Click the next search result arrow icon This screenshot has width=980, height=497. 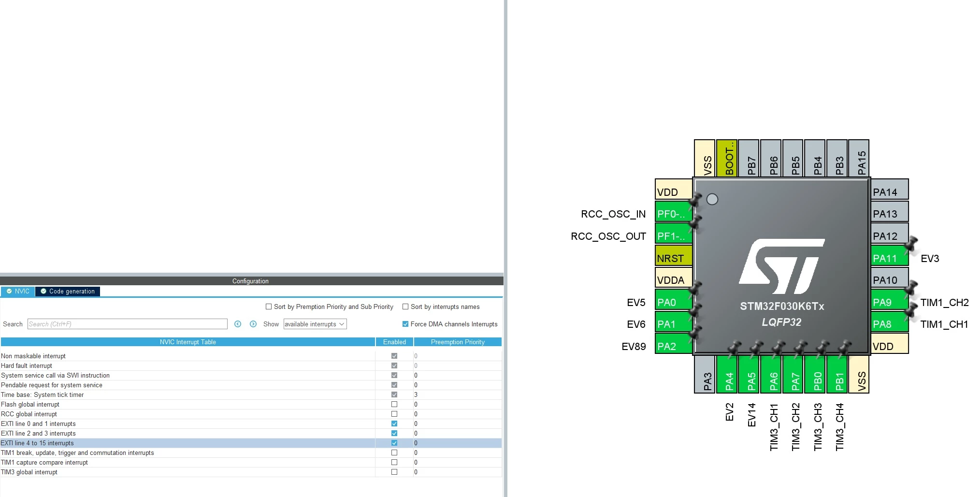[253, 324]
